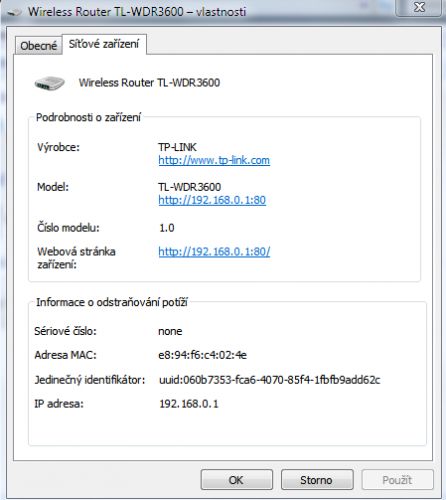Click the Podrobnosti o zařízení group title
Image resolution: width=446 pixels, height=500 pixels.
point(88,117)
